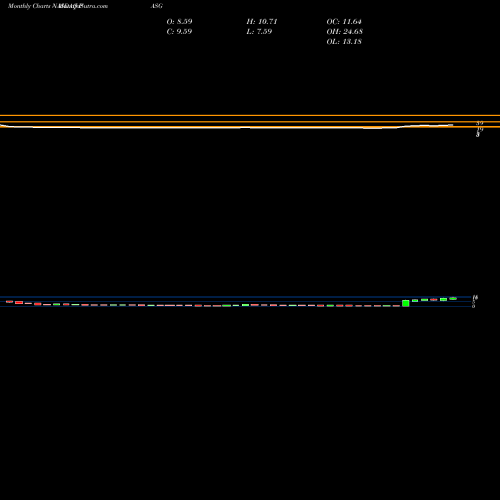Click the large green candlestick on the chart
The width and height of the screenshot is (500, 500).
[406, 303]
